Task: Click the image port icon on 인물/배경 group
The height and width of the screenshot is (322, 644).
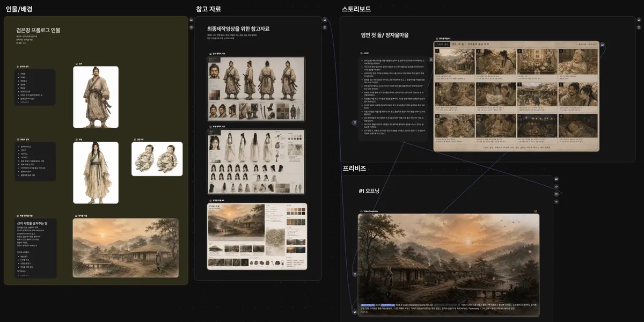Action: coord(191,20)
